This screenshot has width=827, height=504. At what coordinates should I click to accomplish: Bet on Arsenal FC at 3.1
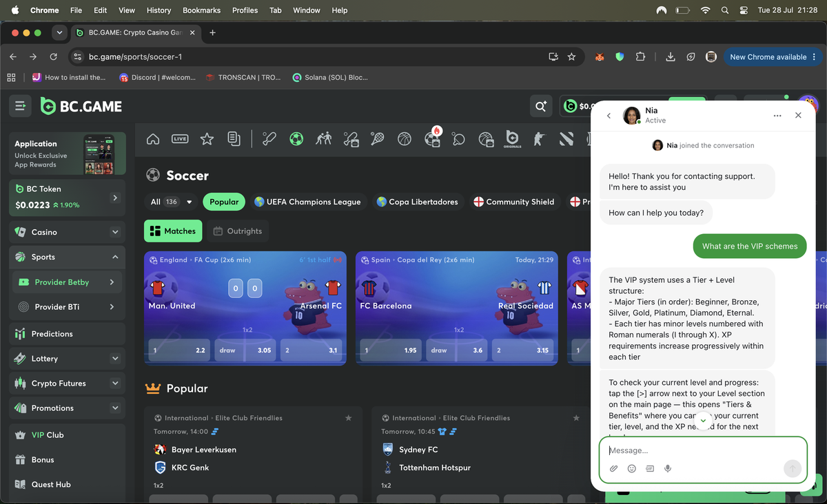311,350
